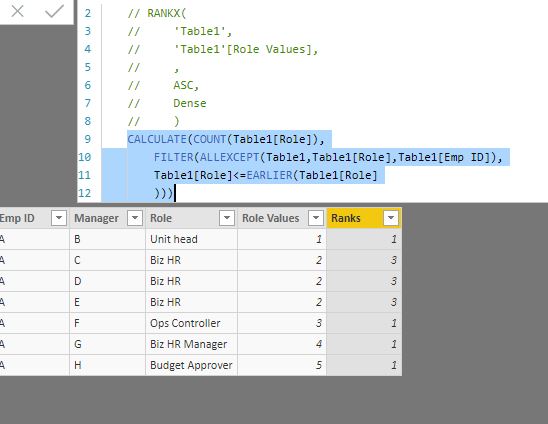548x424 pixels.
Task: Select the Emp ID column header
Action: click(34, 218)
